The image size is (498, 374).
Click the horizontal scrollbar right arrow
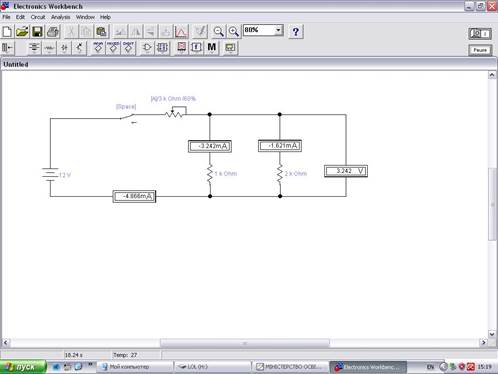[x=483, y=342]
